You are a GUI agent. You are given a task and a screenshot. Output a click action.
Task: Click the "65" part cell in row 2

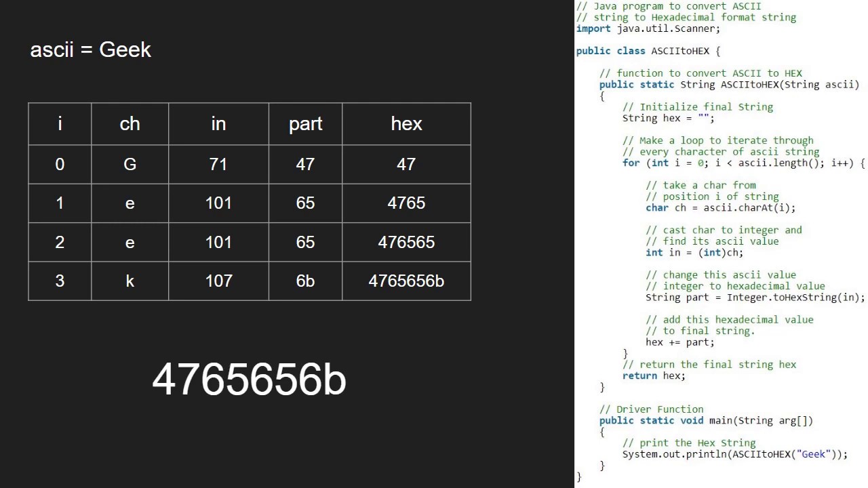(305, 243)
